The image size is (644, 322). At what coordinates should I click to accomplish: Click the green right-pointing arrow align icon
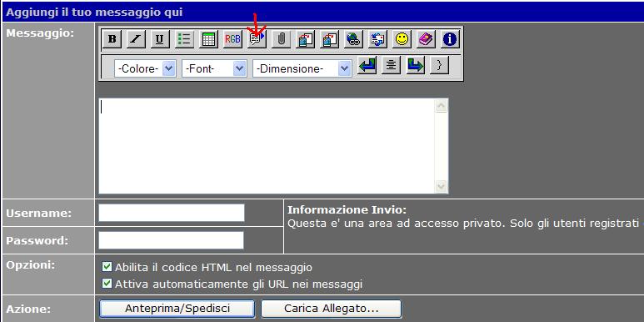tap(415, 66)
